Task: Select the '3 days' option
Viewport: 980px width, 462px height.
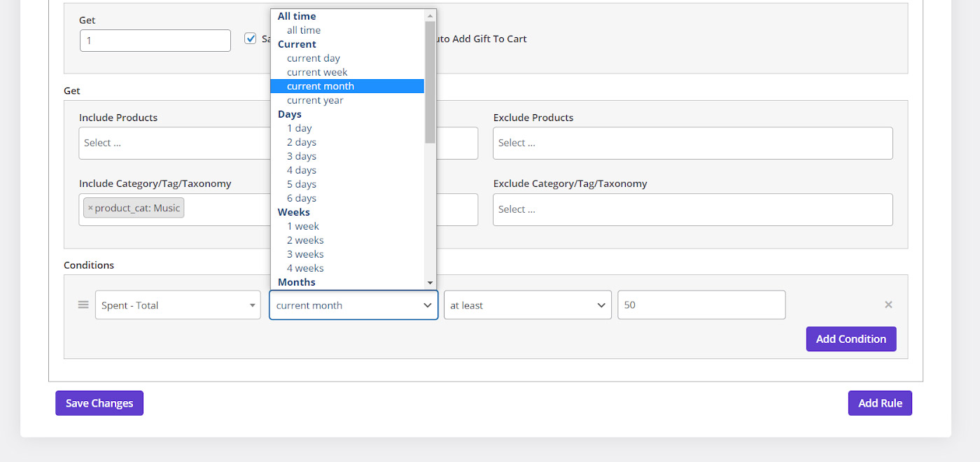Action: coord(302,156)
